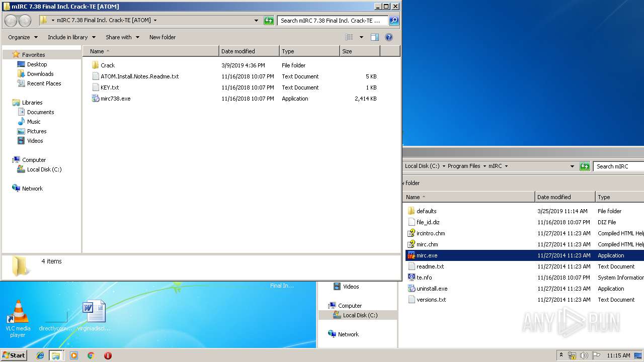Click the Start button
The height and width of the screenshot is (362, 644).
pos(14,355)
